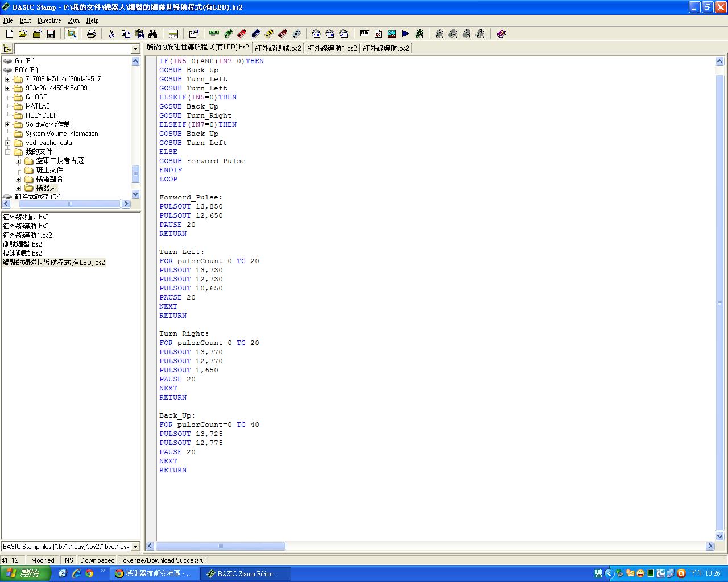
Task: Cut selection with the scissors icon
Action: [112, 34]
